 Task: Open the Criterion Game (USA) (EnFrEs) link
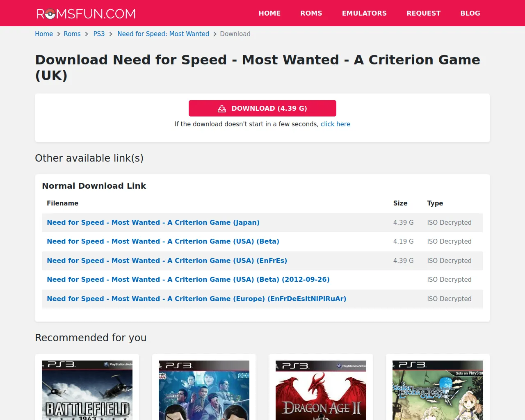click(x=167, y=260)
